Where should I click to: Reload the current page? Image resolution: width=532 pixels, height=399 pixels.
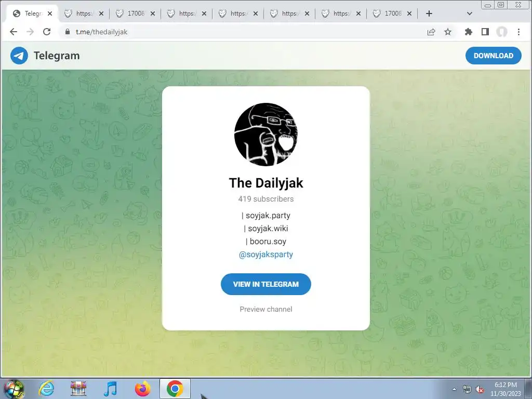(47, 32)
